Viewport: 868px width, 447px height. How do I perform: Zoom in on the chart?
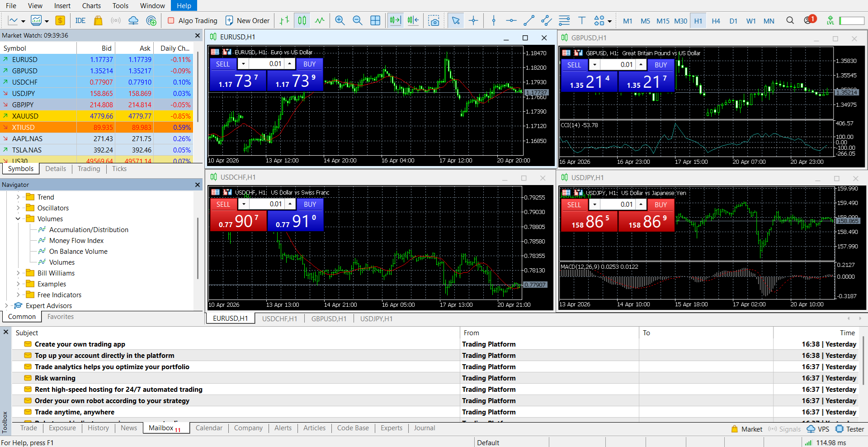340,20
